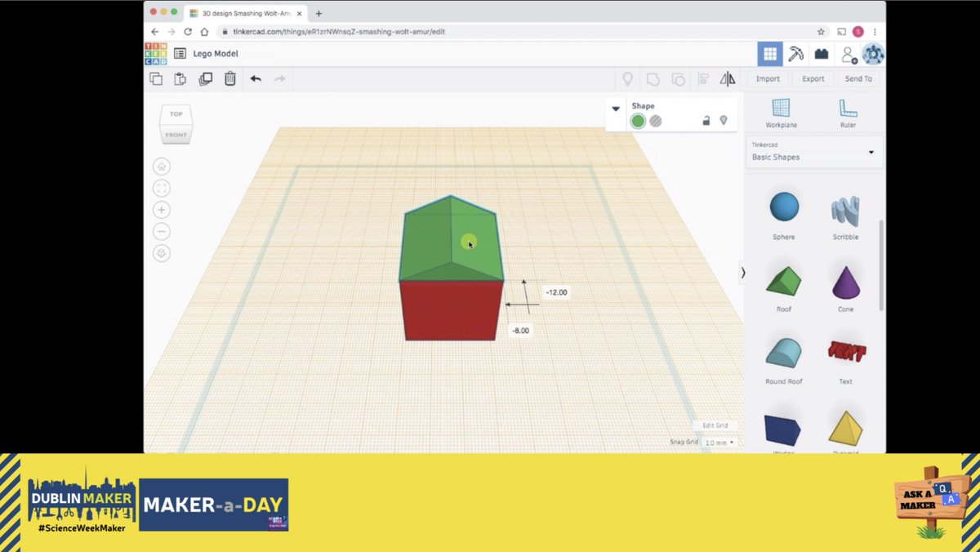This screenshot has width=980, height=552.
Task: Toggle the lock editing padlock icon
Action: point(706,121)
